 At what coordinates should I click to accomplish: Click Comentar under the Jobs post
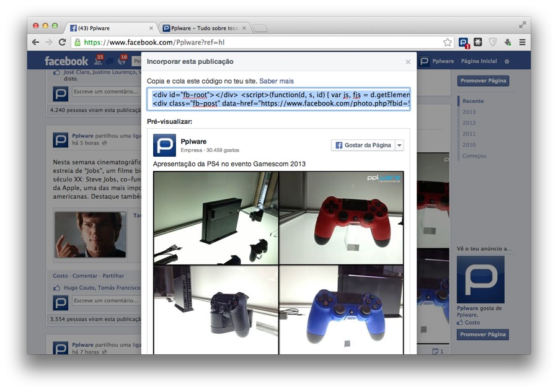click(85, 276)
